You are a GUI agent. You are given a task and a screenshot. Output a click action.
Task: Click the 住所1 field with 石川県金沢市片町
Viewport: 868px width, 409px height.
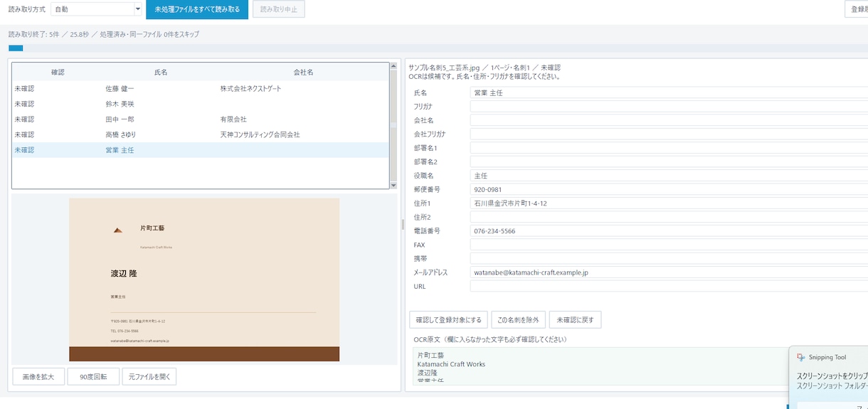[x=669, y=203]
